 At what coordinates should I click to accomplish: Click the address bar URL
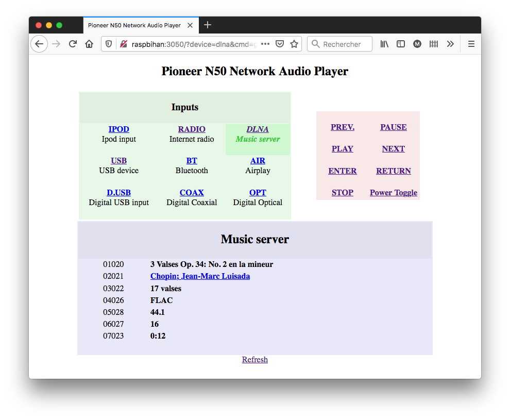coord(194,44)
